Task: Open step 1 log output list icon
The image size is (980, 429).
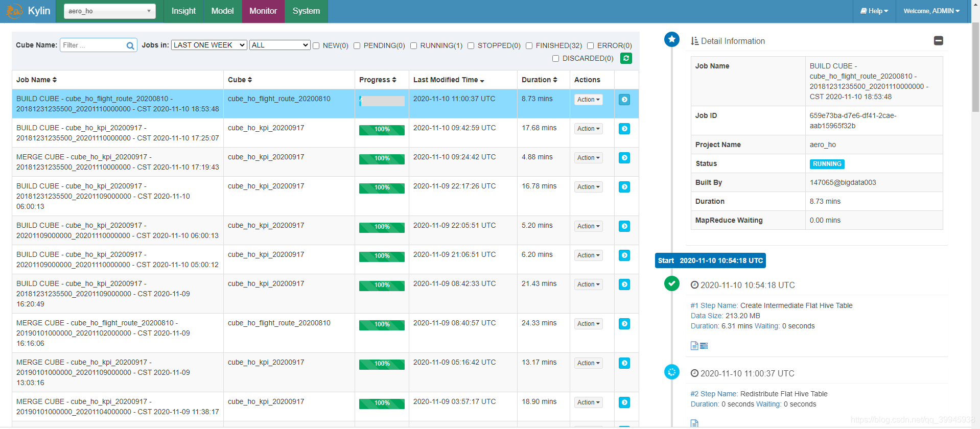Action: pyautogui.click(x=704, y=346)
